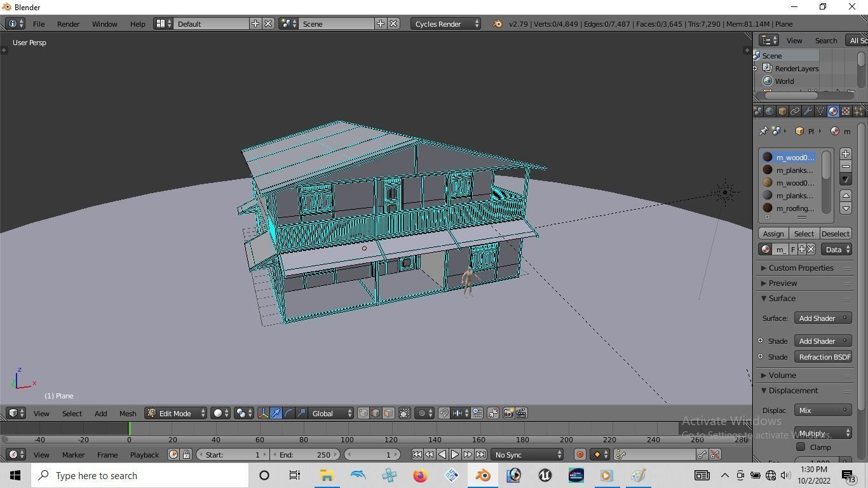This screenshot has height=488, width=868.
Task: Open the Render menu
Action: 68,24
